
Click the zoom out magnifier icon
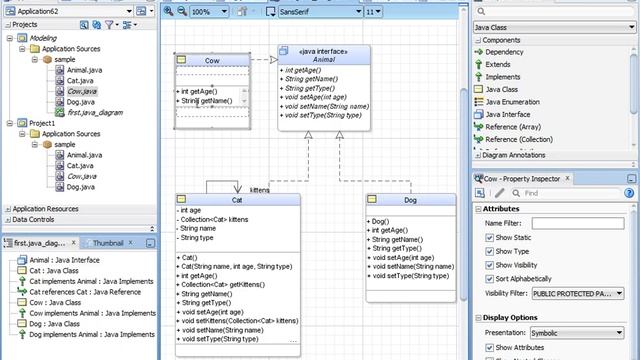point(182,11)
